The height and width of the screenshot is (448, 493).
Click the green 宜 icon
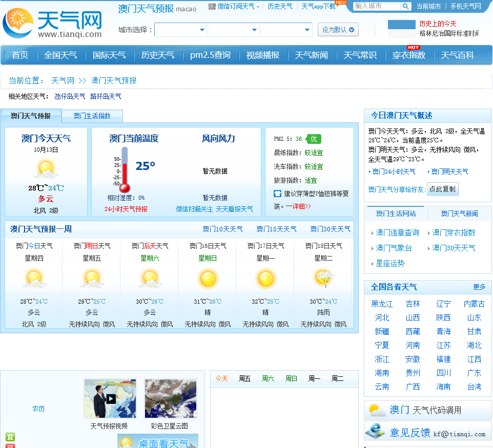[10, 437]
